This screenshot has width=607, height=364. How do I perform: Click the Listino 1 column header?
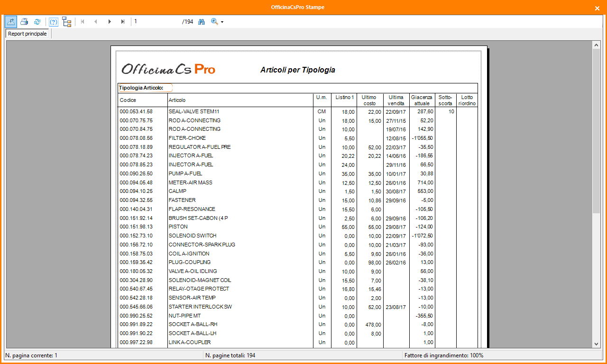click(345, 97)
